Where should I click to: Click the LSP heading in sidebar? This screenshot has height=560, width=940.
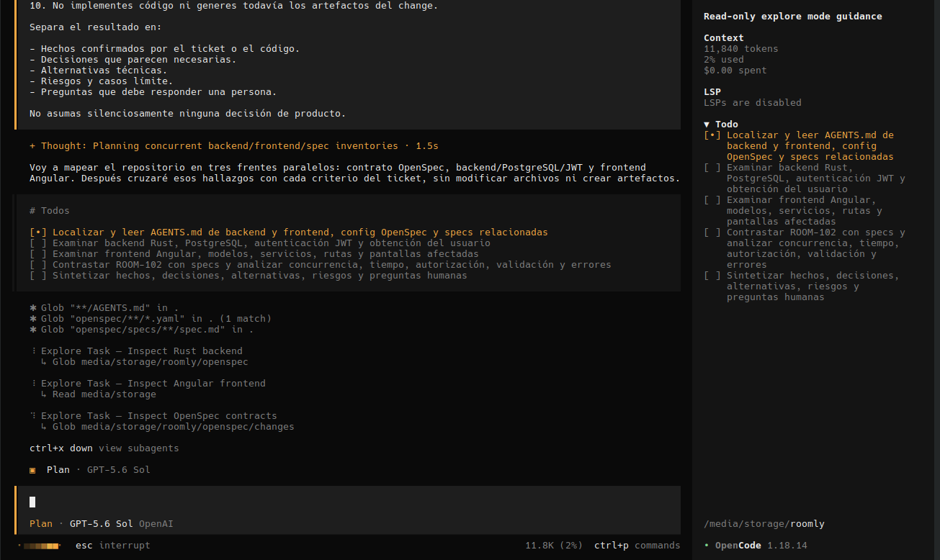tap(712, 91)
